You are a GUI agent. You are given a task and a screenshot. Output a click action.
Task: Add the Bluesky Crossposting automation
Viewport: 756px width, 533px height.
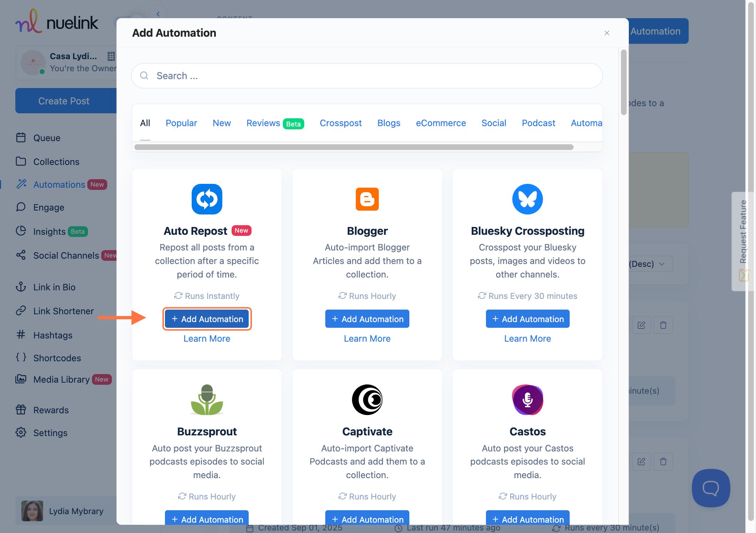(527, 319)
